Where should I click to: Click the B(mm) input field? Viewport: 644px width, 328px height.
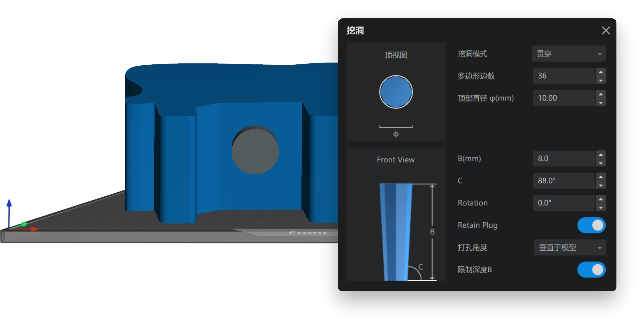(x=564, y=158)
